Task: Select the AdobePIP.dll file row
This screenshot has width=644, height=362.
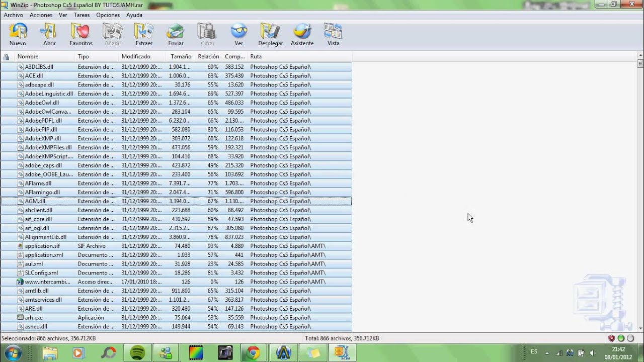Action: [176, 130]
